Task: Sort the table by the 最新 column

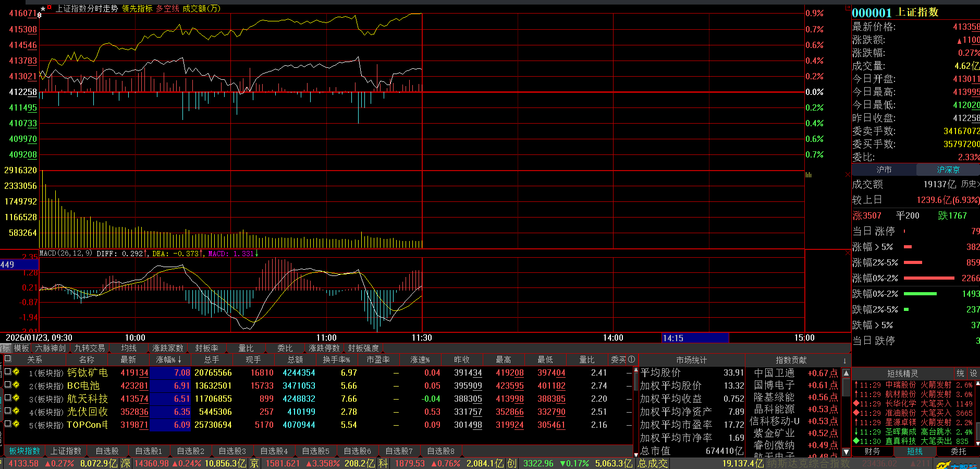Action: [x=128, y=359]
